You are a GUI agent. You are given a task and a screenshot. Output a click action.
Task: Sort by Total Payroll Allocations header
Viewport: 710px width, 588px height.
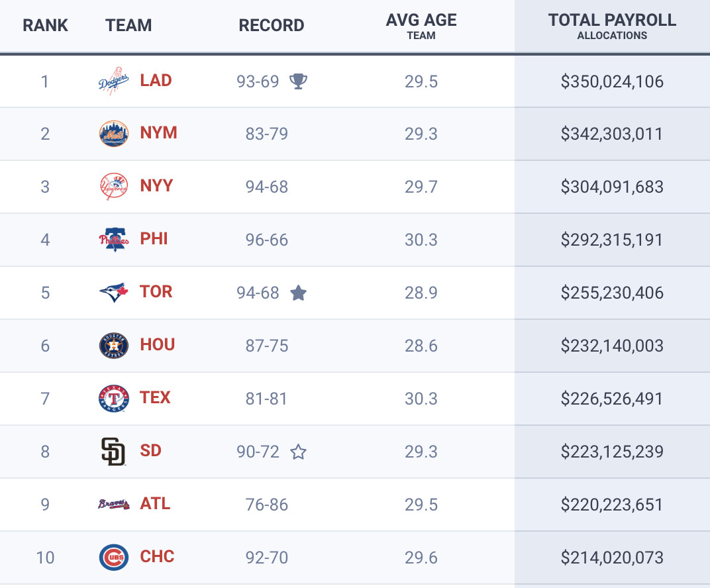(612, 26)
